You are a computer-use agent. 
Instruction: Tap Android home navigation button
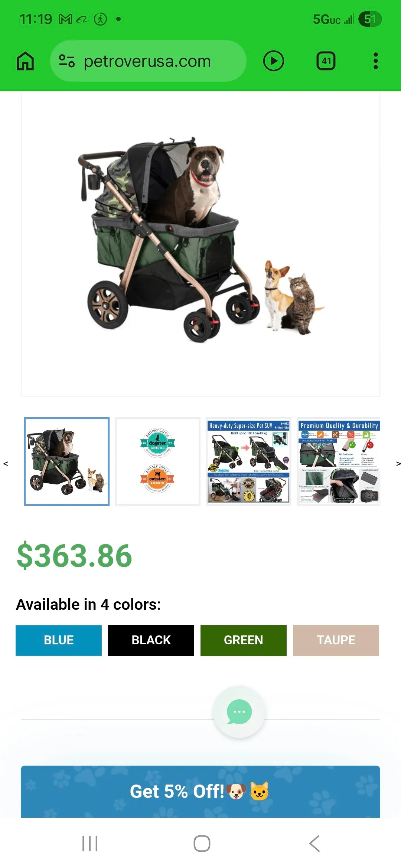(202, 844)
